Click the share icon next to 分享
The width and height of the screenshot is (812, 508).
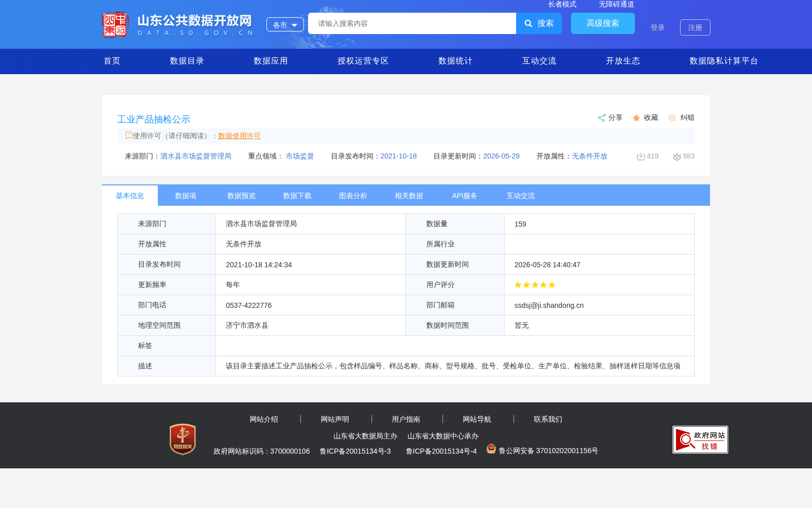tap(601, 118)
